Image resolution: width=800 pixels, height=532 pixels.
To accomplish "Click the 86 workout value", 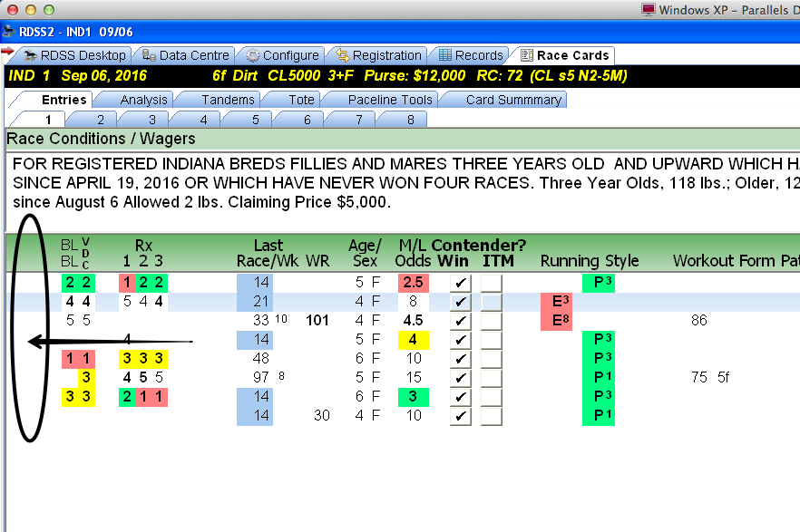I will click(x=699, y=321).
